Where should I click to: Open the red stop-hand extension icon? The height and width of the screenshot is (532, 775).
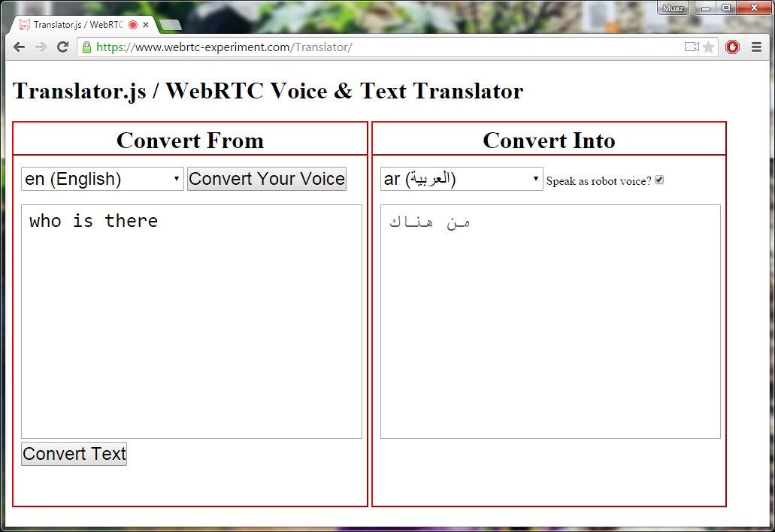[x=732, y=47]
